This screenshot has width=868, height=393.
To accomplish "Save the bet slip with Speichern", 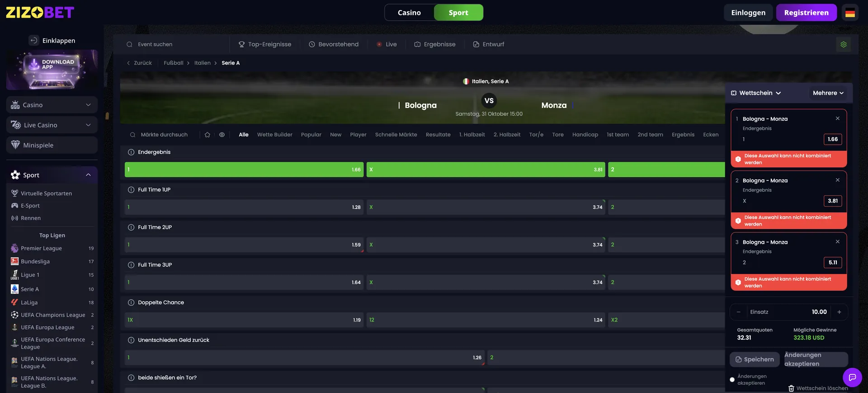I will (x=755, y=360).
